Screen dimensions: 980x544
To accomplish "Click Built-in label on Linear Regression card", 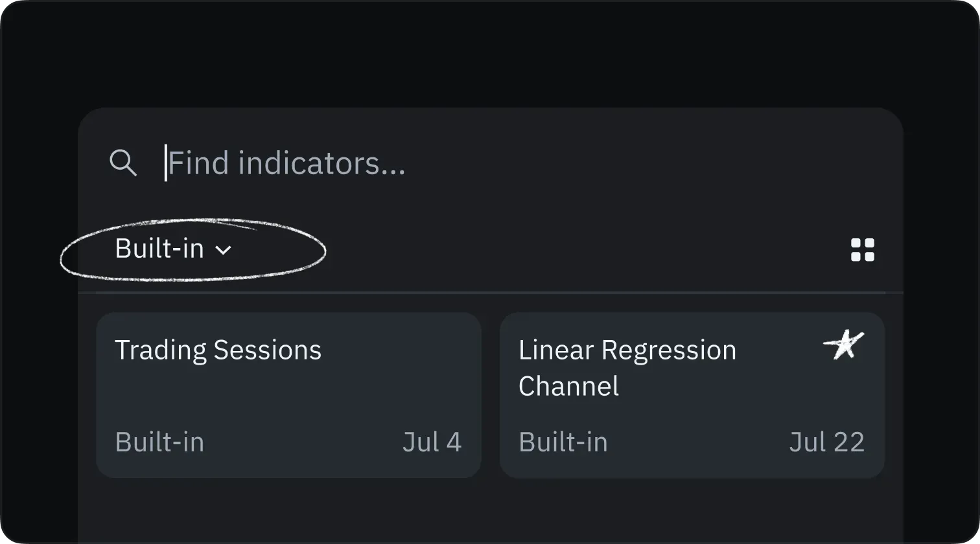I will click(x=563, y=442).
